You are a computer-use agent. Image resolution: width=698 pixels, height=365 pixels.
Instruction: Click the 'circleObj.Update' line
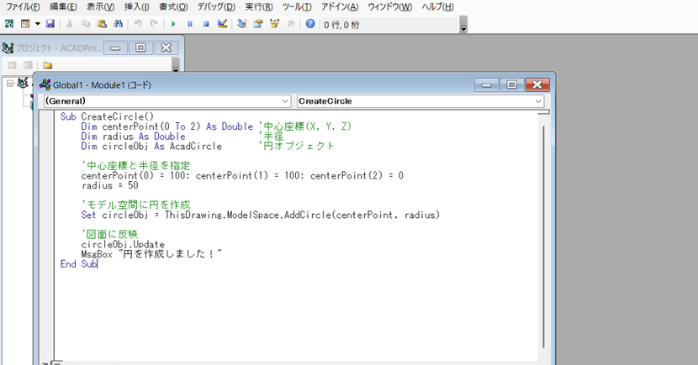(123, 244)
